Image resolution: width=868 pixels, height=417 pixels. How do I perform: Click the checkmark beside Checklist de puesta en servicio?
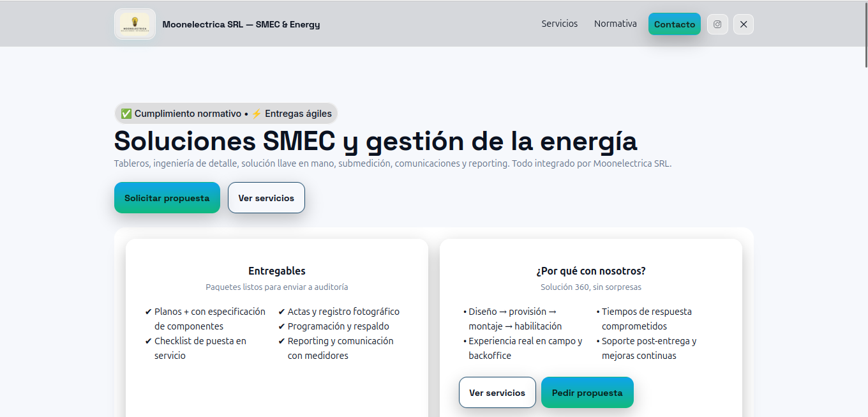[x=147, y=341]
